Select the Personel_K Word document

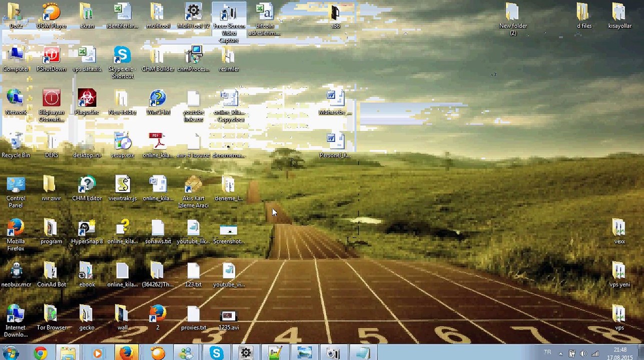(335, 145)
